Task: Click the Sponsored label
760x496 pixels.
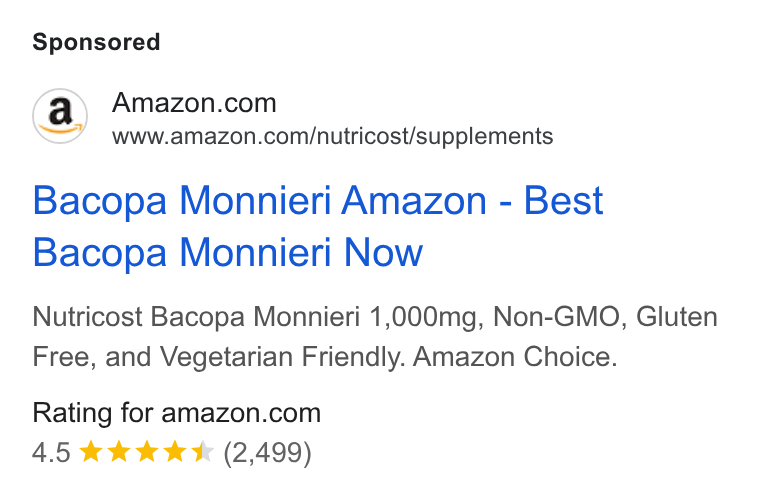Action: [x=96, y=42]
